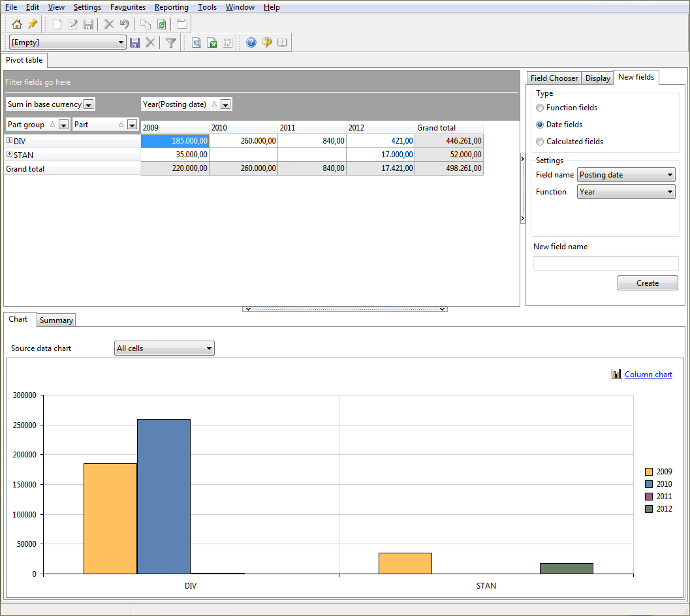This screenshot has height=616, width=690.
Task: Click the filter funnel icon
Action: click(170, 42)
